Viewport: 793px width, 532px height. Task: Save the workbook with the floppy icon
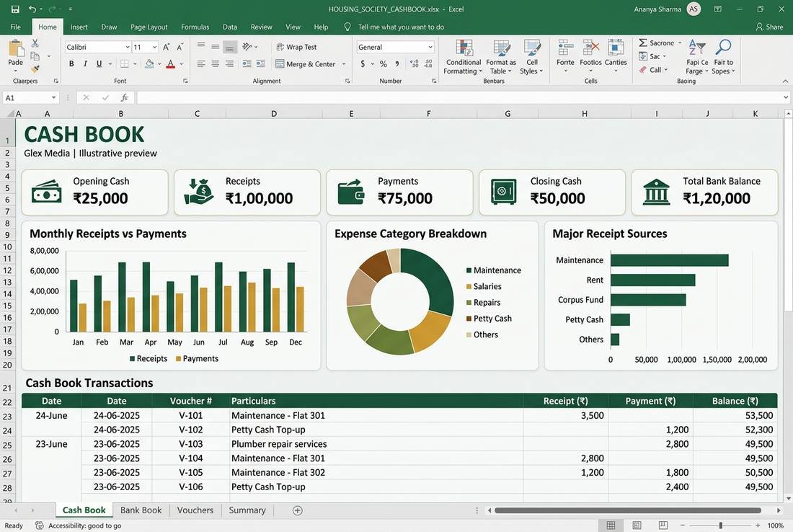[15, 9]
